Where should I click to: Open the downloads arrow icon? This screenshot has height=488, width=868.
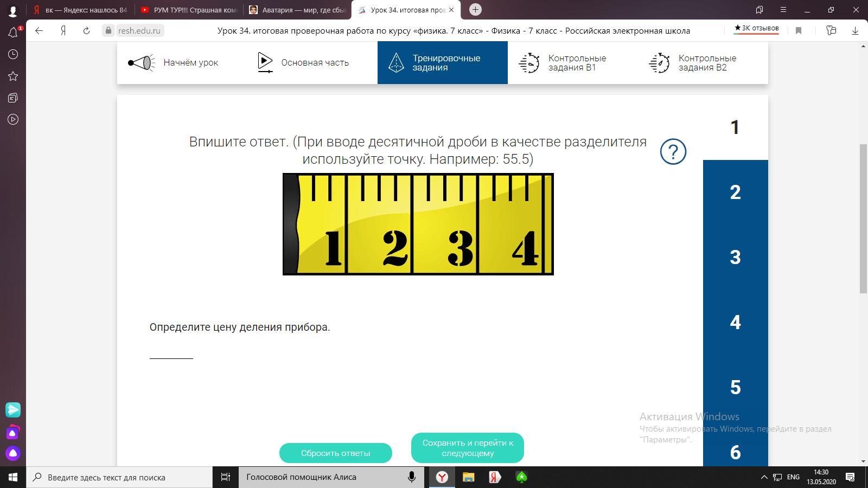pos(855,31)
